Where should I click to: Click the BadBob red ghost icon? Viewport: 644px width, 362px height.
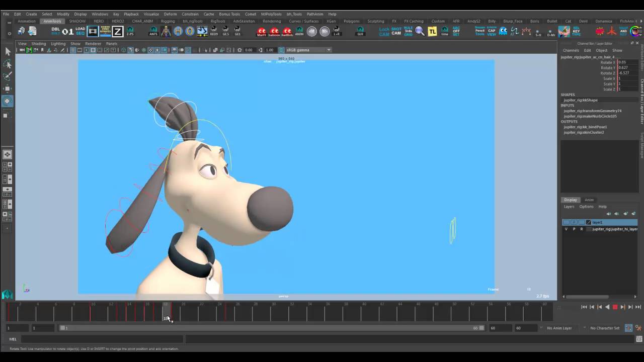pos(287,31)
